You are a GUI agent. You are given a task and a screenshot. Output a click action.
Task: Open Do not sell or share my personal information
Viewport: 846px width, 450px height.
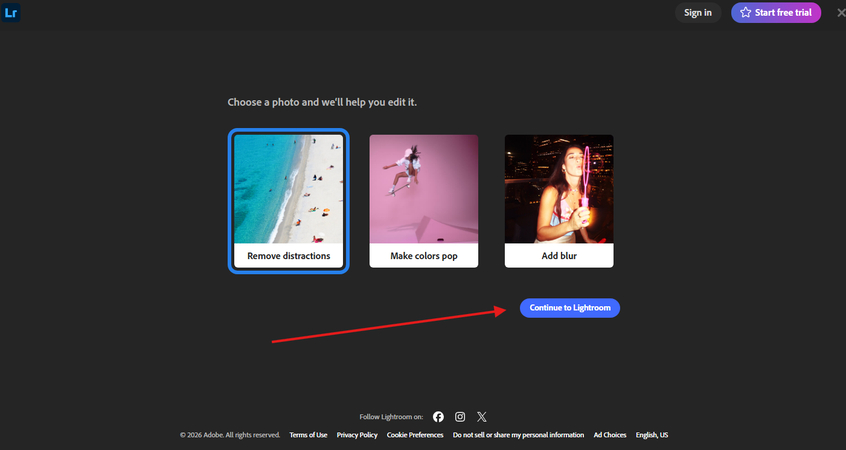[x=518, y=435]
